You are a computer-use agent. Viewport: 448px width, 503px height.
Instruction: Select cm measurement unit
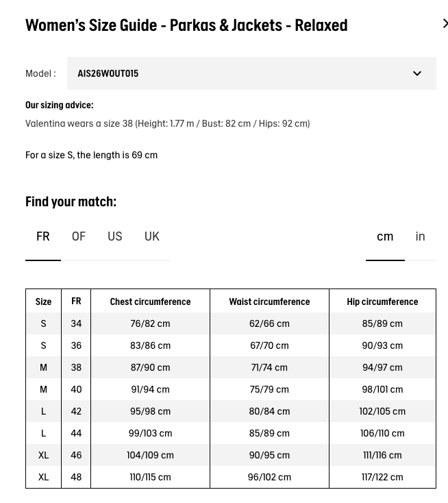tap(385, 236)
